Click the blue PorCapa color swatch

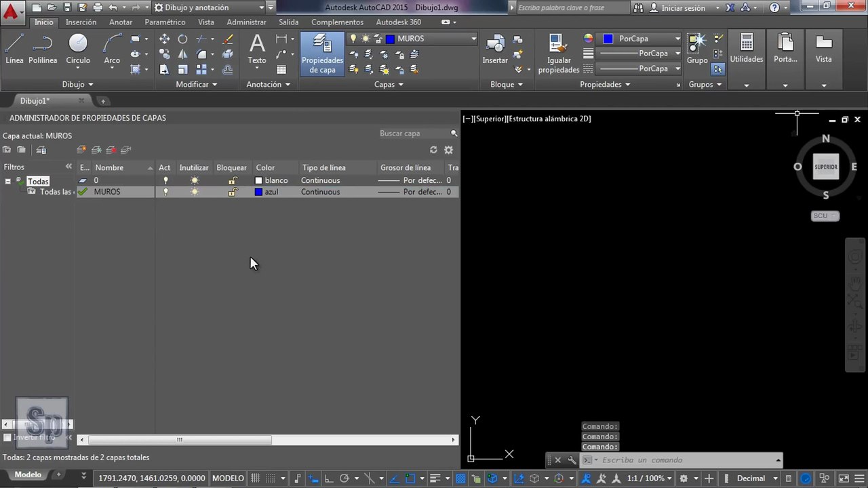(x=608, y=39)
